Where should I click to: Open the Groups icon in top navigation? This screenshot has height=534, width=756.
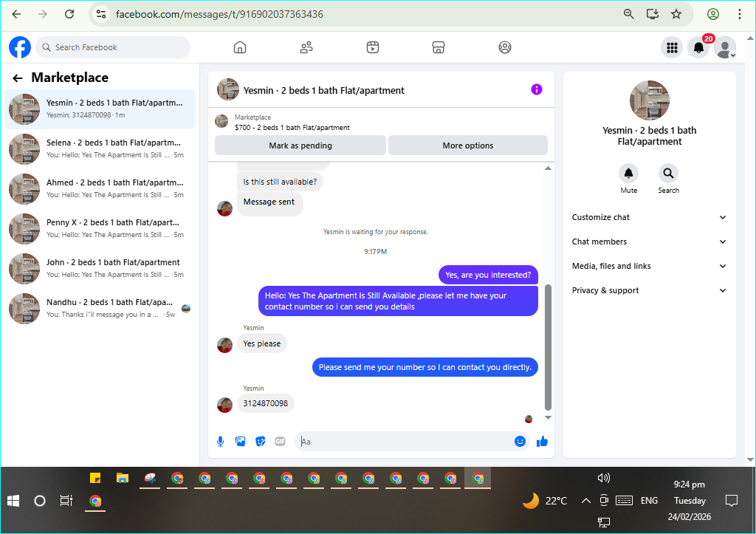tap(505, 47)
